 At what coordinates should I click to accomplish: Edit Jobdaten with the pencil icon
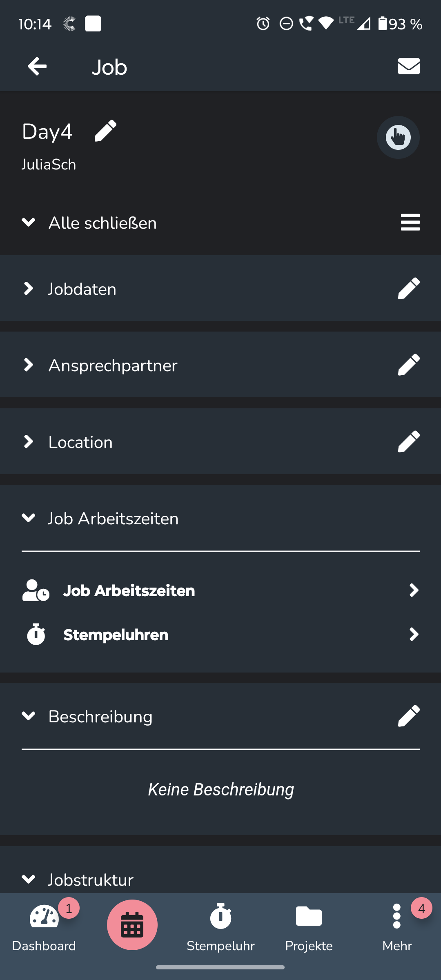409,289
